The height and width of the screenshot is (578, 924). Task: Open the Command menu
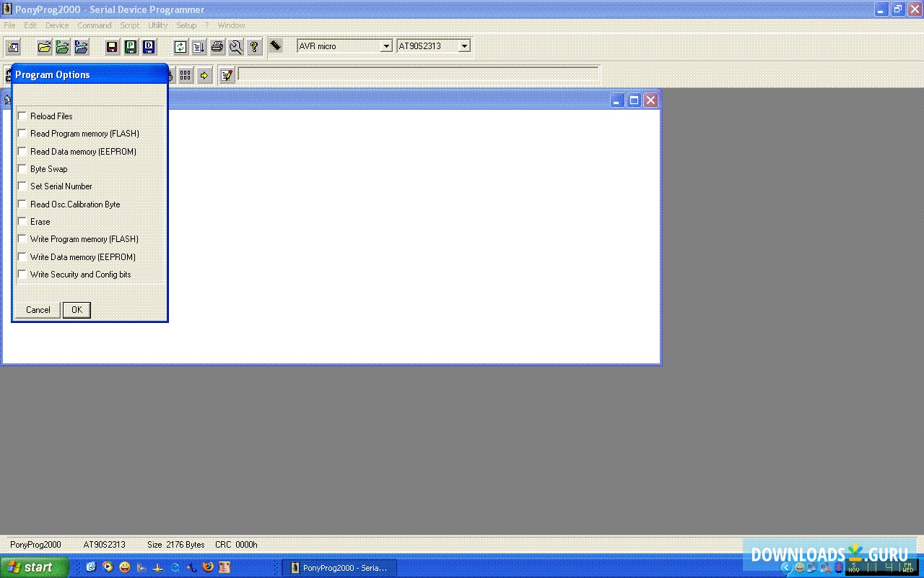point(95,25)
